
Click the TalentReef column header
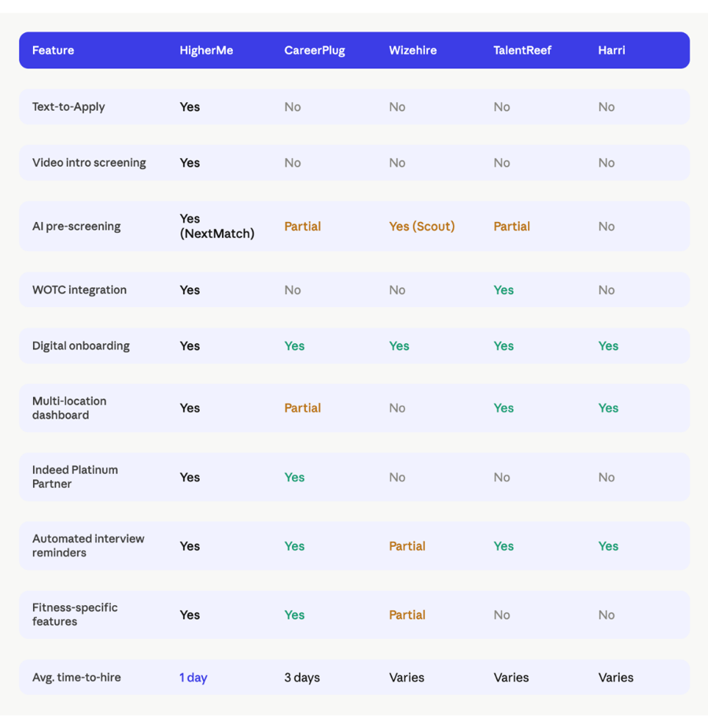522,50
